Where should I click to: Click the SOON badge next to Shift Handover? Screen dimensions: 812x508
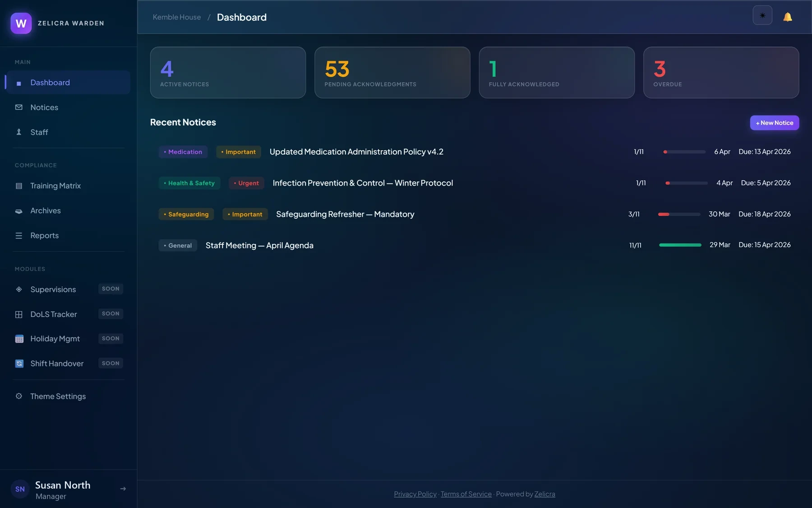(111, 364)
